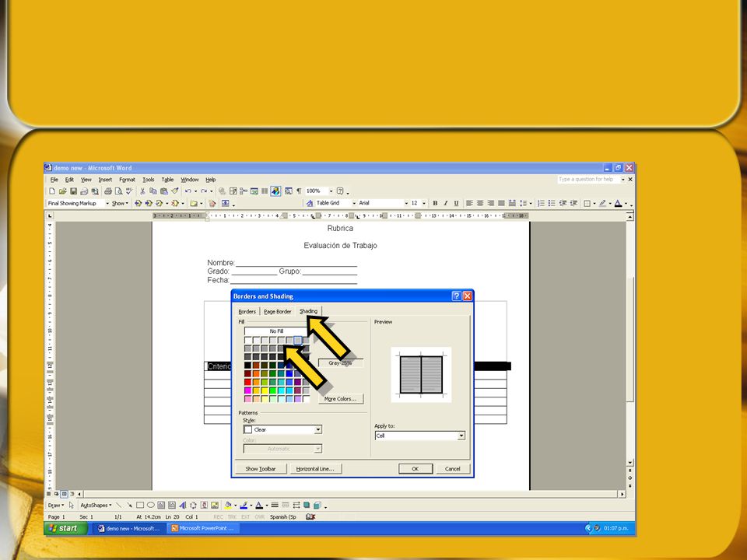Click the Insert WordArt icon
The height and width of the screenshot is (560, 747).
click(182, 506)
